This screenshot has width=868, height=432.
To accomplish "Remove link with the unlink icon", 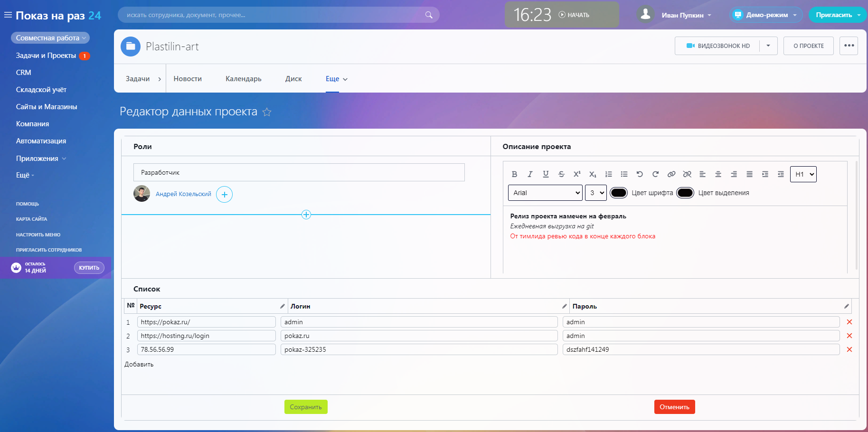I will click(x=687, y=174).
